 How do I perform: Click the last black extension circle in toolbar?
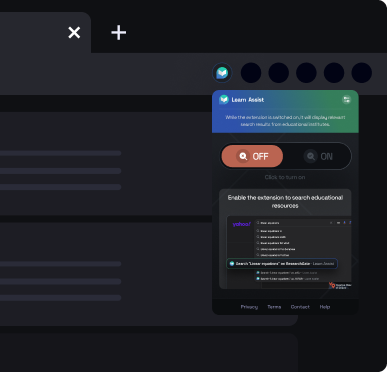pos(362,73)
